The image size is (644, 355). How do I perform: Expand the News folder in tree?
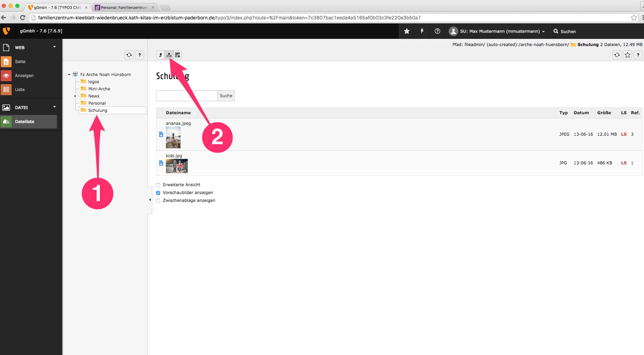coord(75,96)
